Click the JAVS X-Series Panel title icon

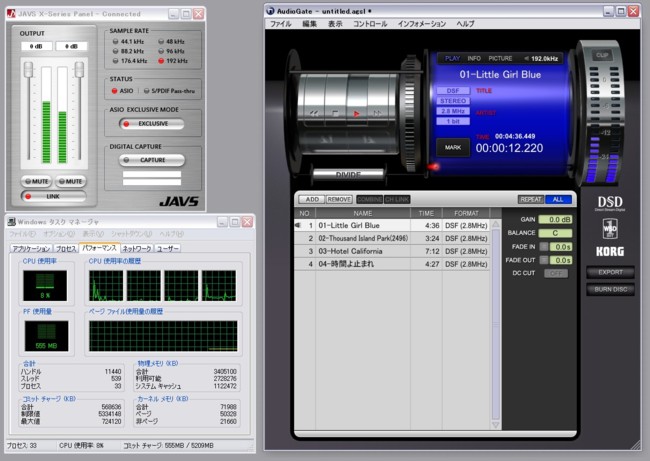12,14
